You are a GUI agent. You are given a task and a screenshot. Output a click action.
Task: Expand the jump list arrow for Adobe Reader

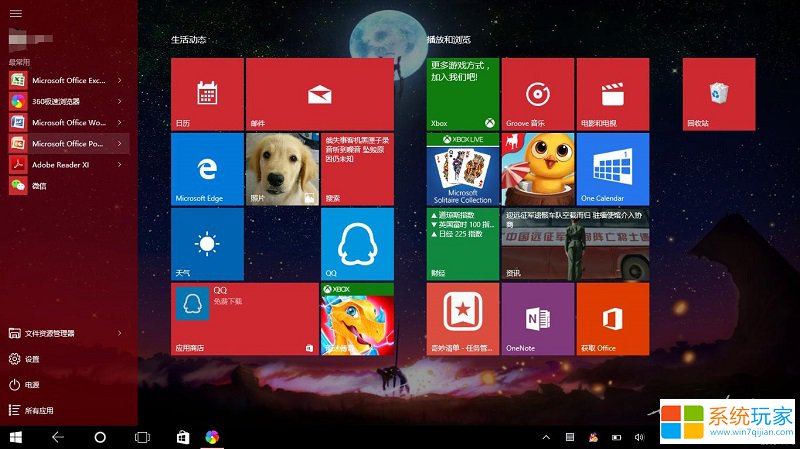coord(120,165)
